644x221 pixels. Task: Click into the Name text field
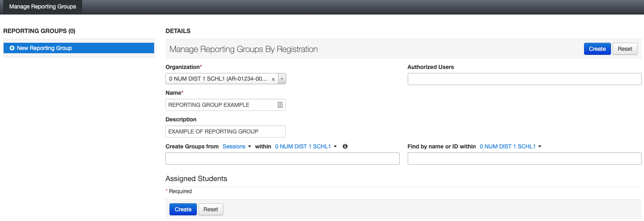[221, 105]
